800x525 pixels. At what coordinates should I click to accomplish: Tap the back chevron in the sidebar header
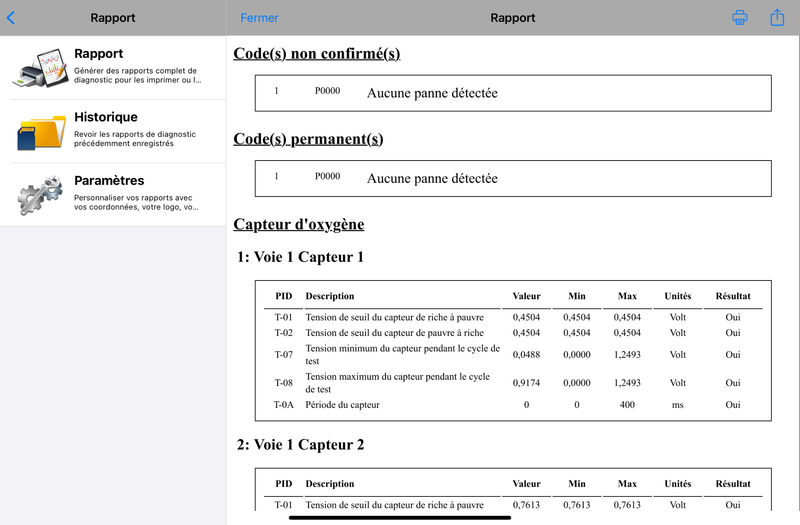pyautogui.click(x=11, y=18)
